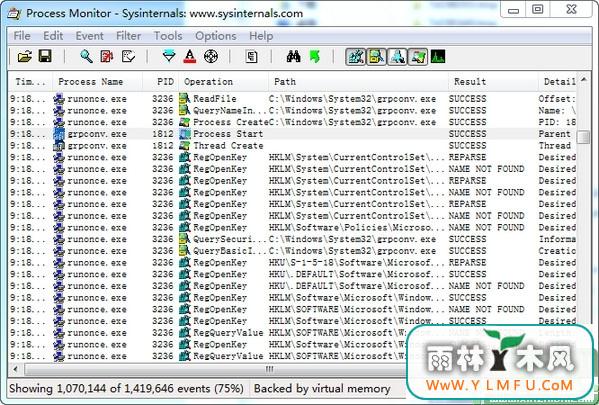The image size is (599, 405).
Task: Click the Process Create operation icon
Action: [185, 122]
